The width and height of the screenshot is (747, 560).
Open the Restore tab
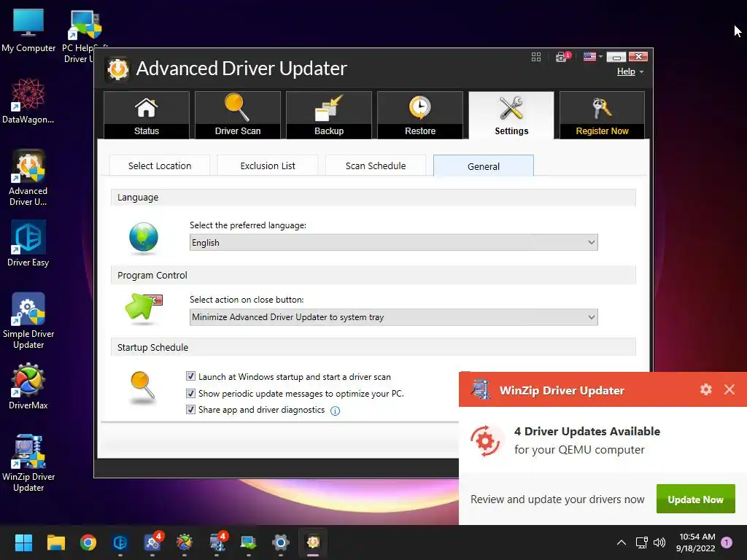tap(419, 115)
